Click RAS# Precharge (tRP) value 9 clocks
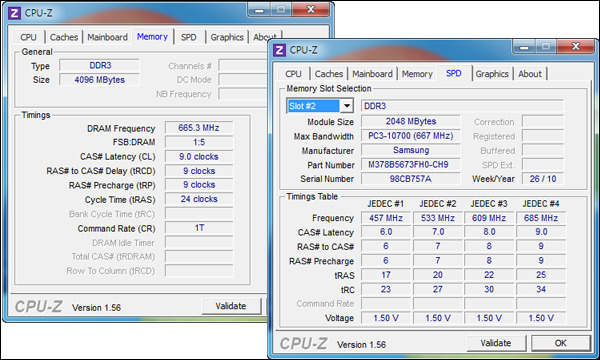Viewport: 600px width, 360px height. pos(199,185)
